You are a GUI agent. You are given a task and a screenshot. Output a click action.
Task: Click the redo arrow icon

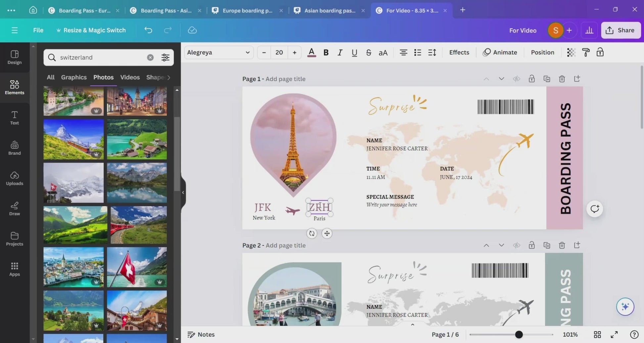[x=168, y=30]
